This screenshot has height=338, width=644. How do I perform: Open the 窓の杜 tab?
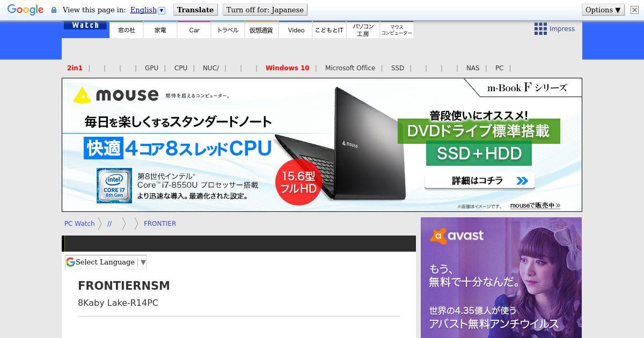[127, 30]
